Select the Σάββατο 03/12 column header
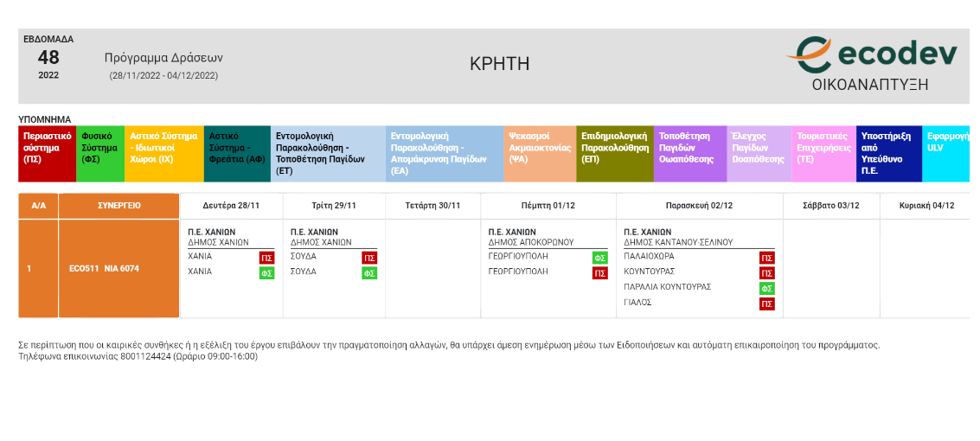The image size is (980, 441). point(831,206)
